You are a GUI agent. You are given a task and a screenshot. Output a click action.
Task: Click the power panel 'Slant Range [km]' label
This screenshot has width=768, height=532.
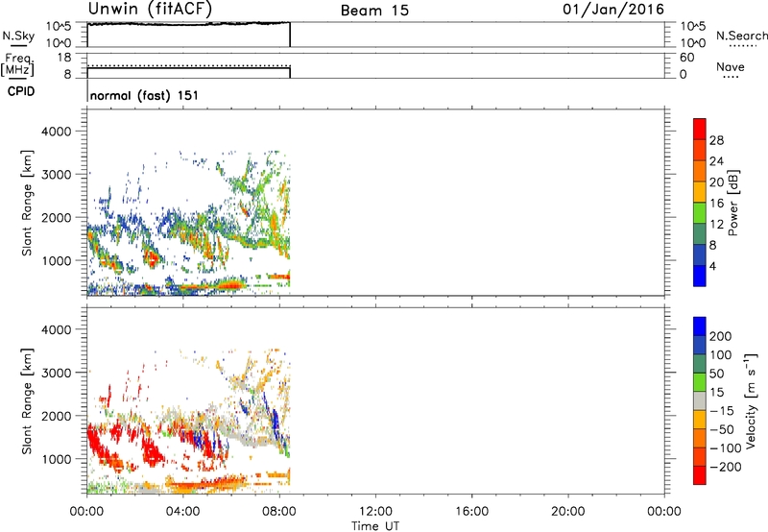(27, 203)
